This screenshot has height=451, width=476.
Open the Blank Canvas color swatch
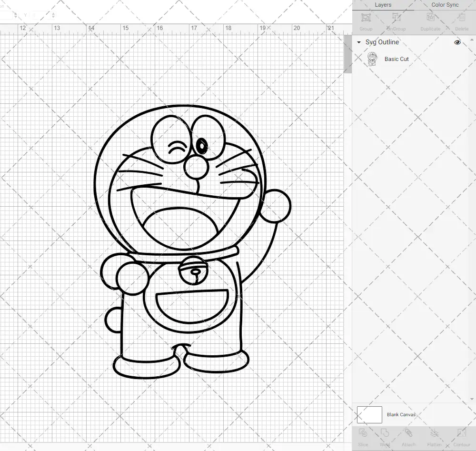point(369,414)
